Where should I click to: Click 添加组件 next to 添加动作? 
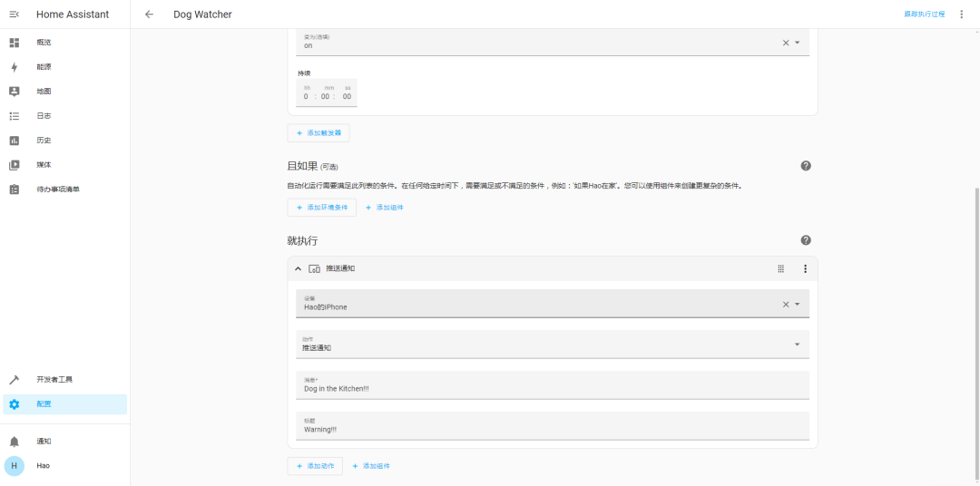371,466
